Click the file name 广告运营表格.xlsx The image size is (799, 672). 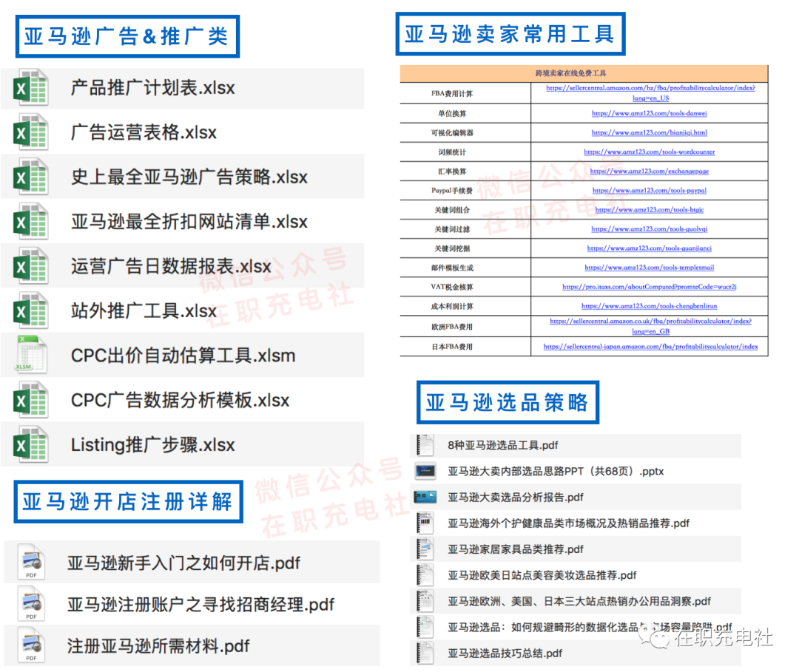[144, 133]
